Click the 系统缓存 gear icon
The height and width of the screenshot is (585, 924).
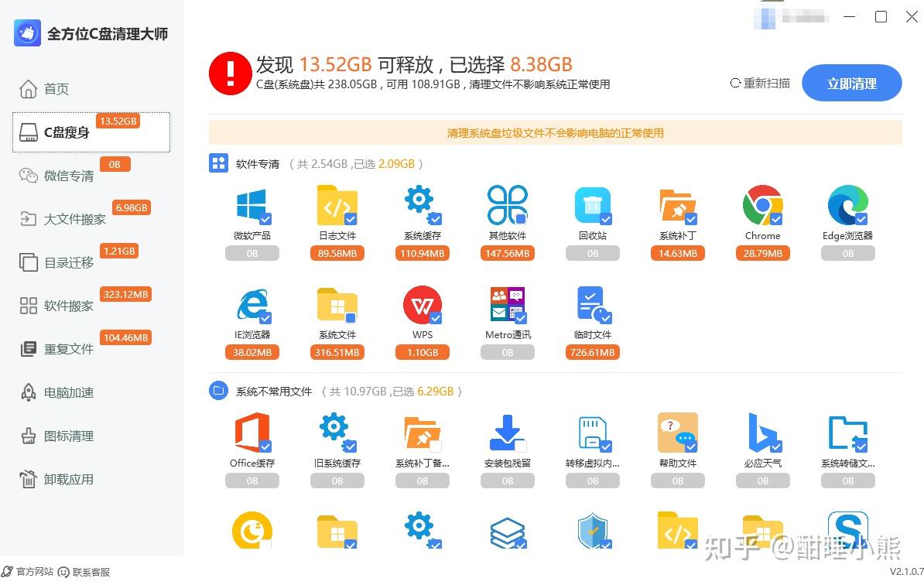coord(422,204)
